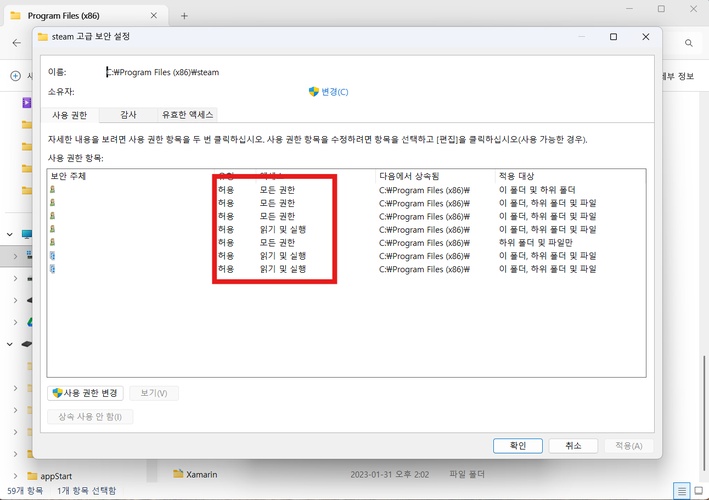Image resolution: width=709 pixels, height=500 pixels.
Task: Click the Explorer back arrow
Action: [17, 43]
